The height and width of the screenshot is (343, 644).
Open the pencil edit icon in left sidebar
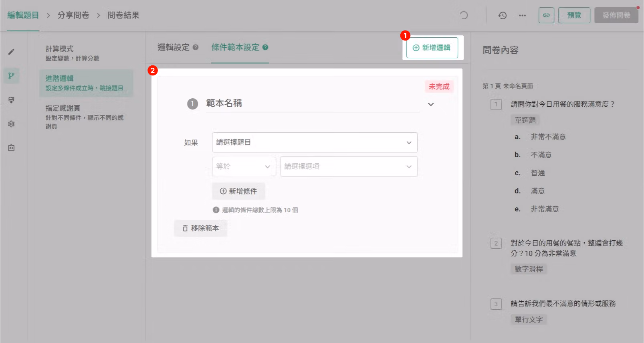[x=11, y=52]
